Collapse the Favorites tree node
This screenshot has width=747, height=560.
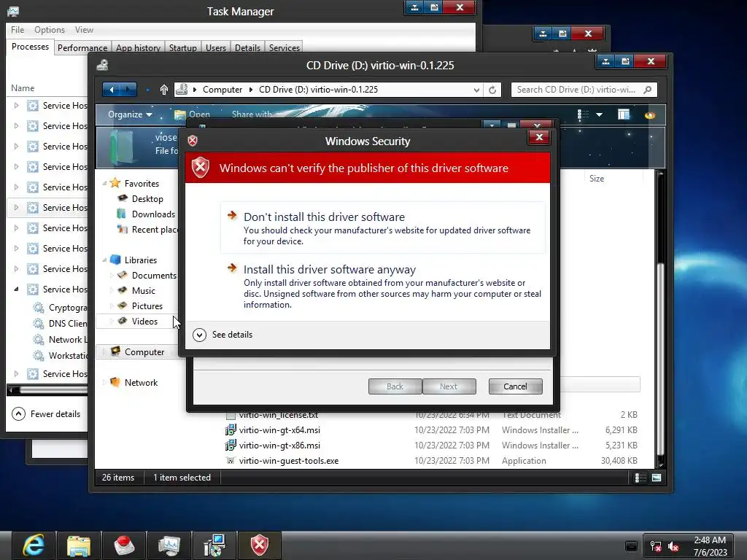tap(105, 183)
